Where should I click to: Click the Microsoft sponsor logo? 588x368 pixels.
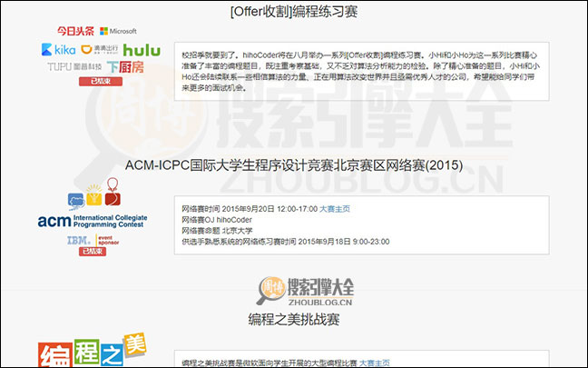tap(118, 31)
